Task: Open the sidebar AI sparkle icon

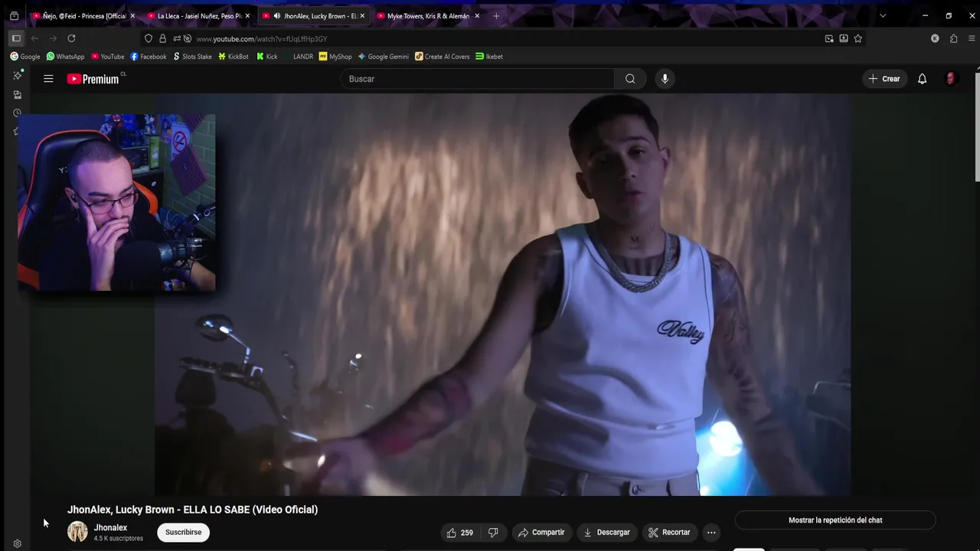Action: pos(17,75)
